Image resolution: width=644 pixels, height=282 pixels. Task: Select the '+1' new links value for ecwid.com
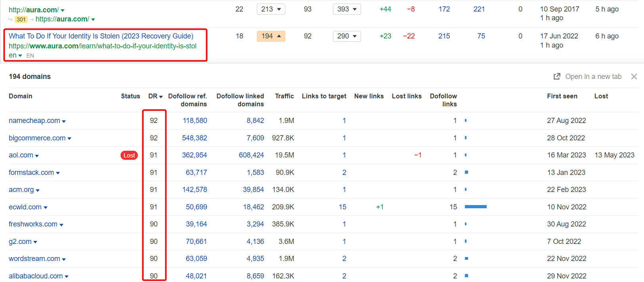point(380,207)
